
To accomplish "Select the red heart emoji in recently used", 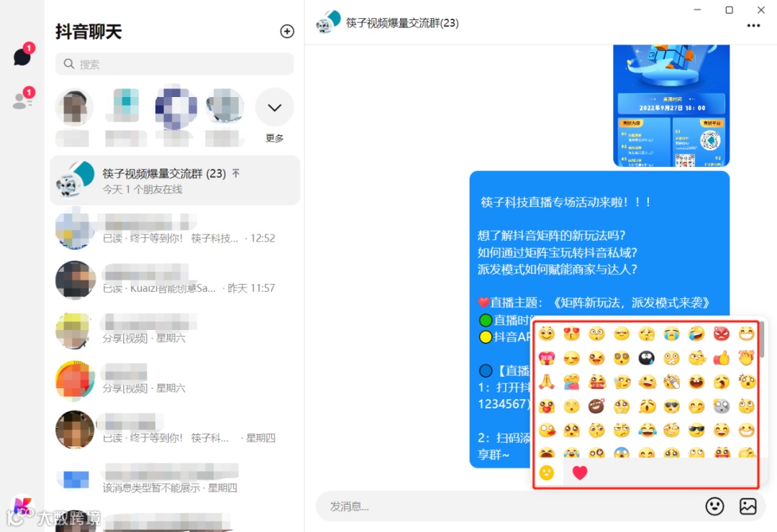I will pyautogui.click(x=580, y=472).
